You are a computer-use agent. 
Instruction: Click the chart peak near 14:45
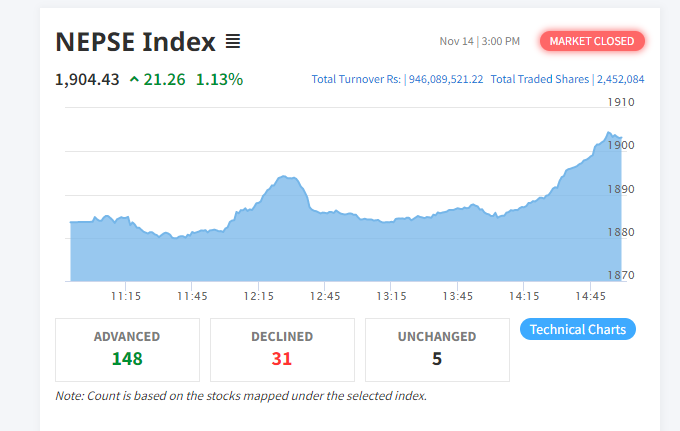609,133
